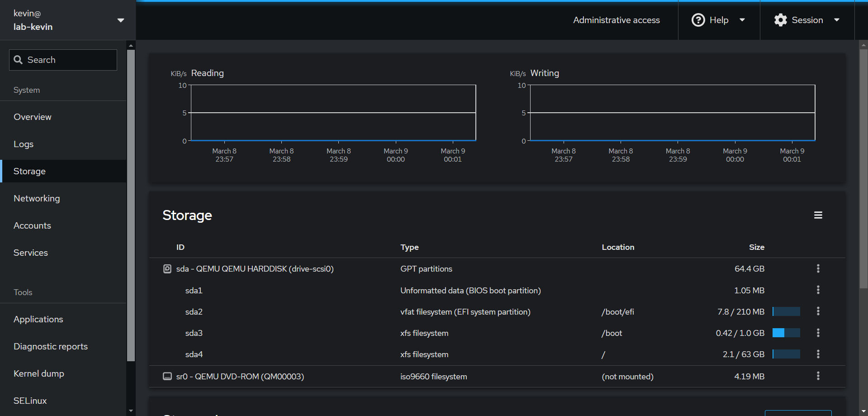The width and height of the screenshot is (868, 416).
Task: Open the sda4 xfs filesystem row
Action: click(424, 354)
